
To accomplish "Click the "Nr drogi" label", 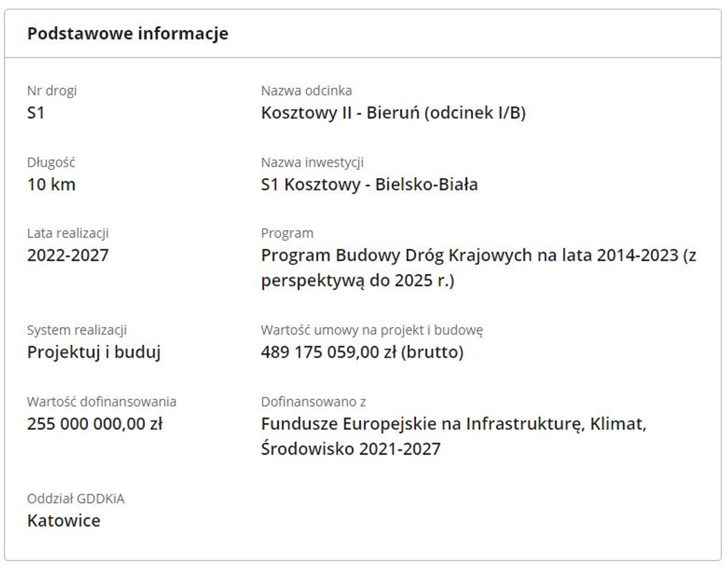I will pos(52,91).
